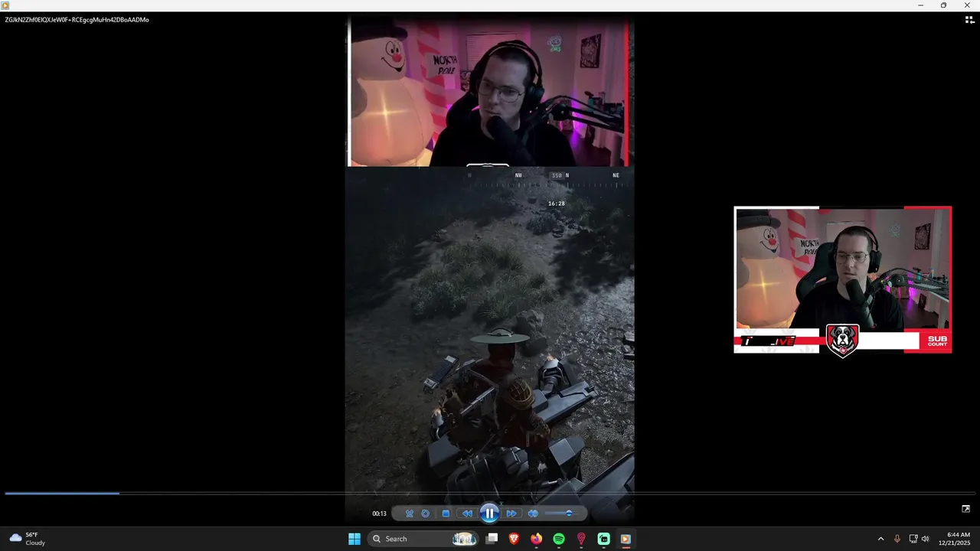
Task: Open Task View from the taskbar
Action: click(492, 539)
